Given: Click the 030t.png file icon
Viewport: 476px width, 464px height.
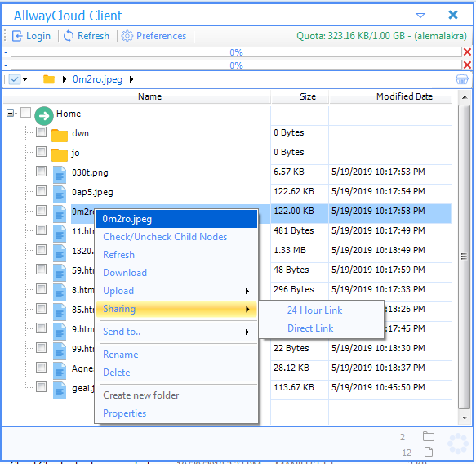Looking at the screenshot, I should (60, 174).
